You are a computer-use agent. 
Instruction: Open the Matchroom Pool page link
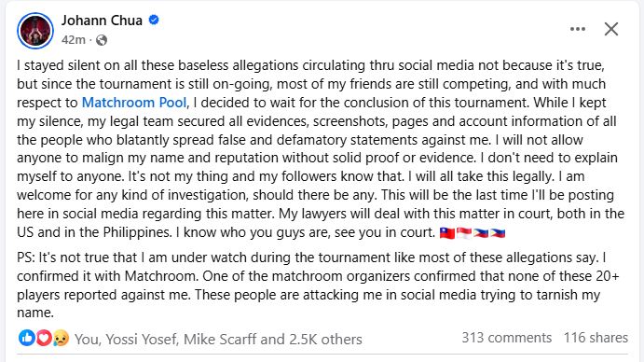point(134,102)
